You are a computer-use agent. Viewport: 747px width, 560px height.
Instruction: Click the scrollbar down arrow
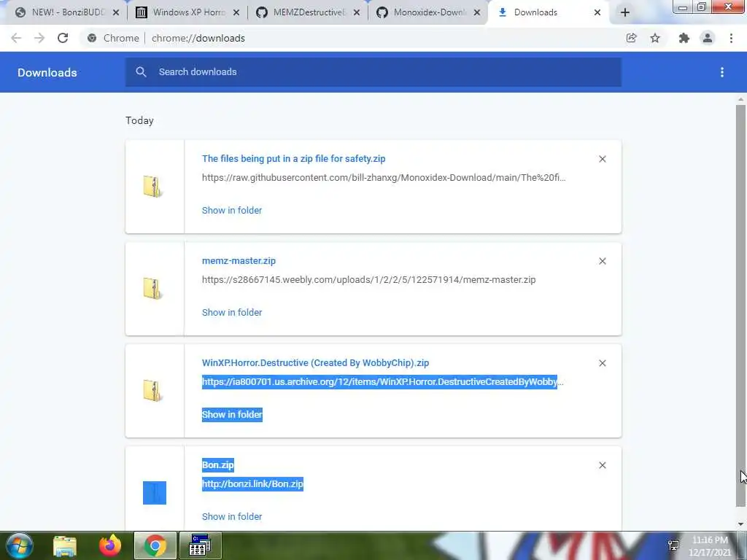tap(740, 524)
